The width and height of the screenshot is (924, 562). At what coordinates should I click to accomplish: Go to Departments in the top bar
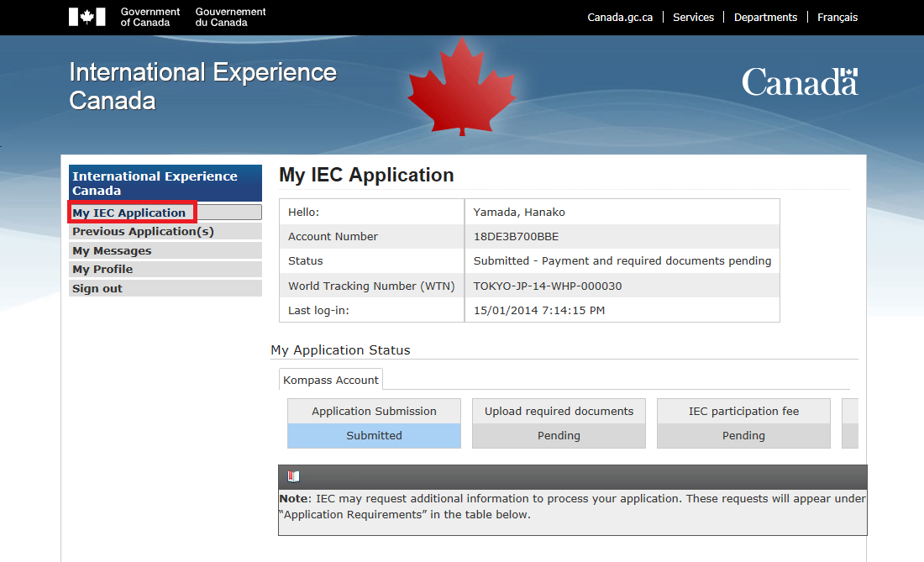765,17
